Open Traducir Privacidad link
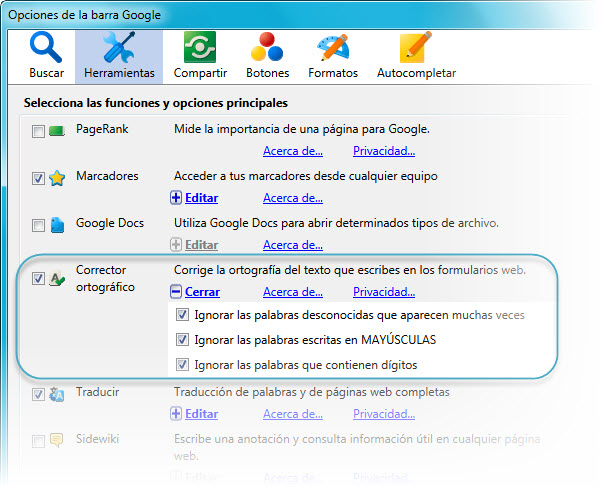The width and height of the screenshot is (599, 487). tap(384, 414)
